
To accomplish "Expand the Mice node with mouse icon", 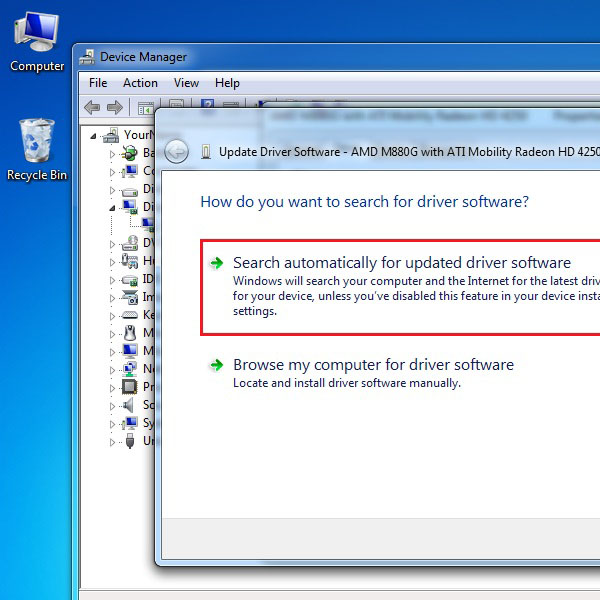I will (112, 334).
